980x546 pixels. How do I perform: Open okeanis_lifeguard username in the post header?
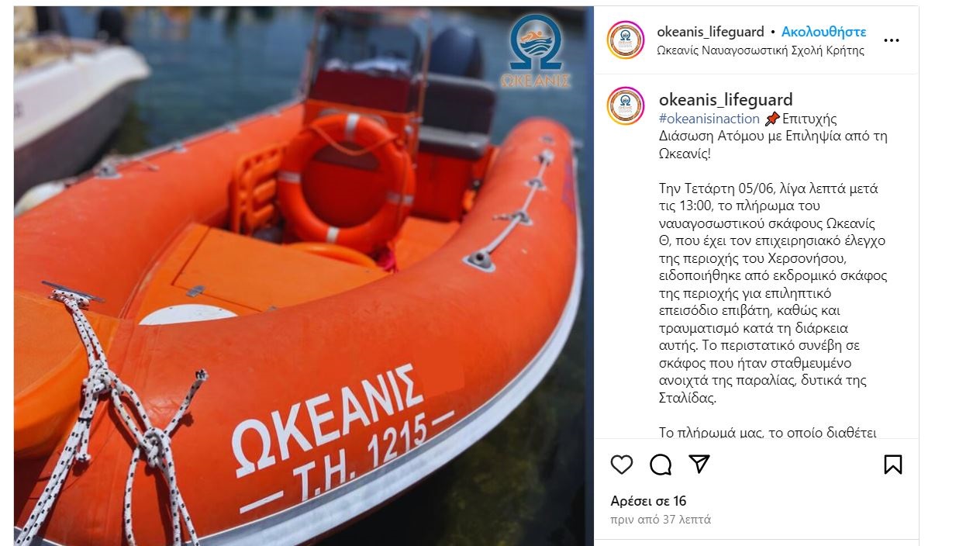point(710,32)
